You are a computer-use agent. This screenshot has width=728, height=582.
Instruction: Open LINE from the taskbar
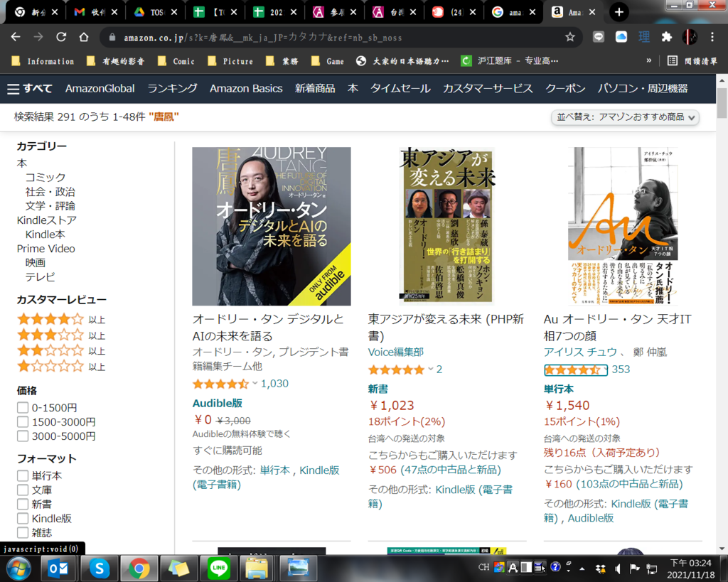point(219,568)
